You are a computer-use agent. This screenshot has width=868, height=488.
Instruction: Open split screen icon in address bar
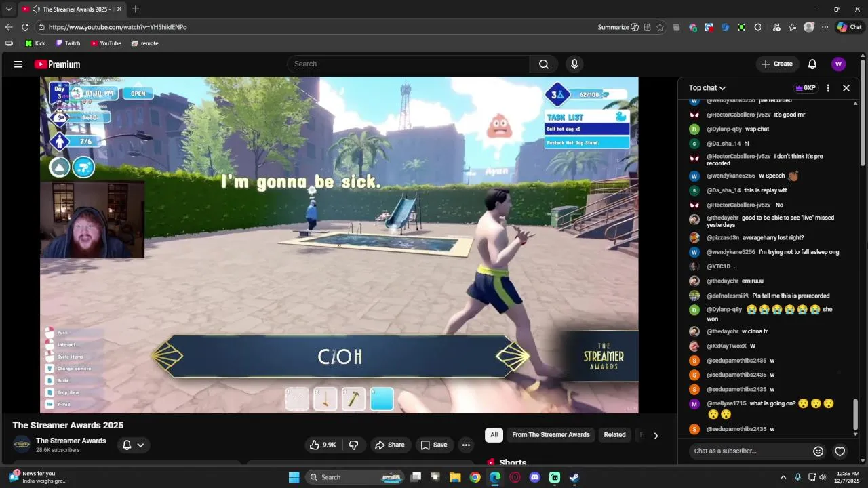click(x=648, y=27)
